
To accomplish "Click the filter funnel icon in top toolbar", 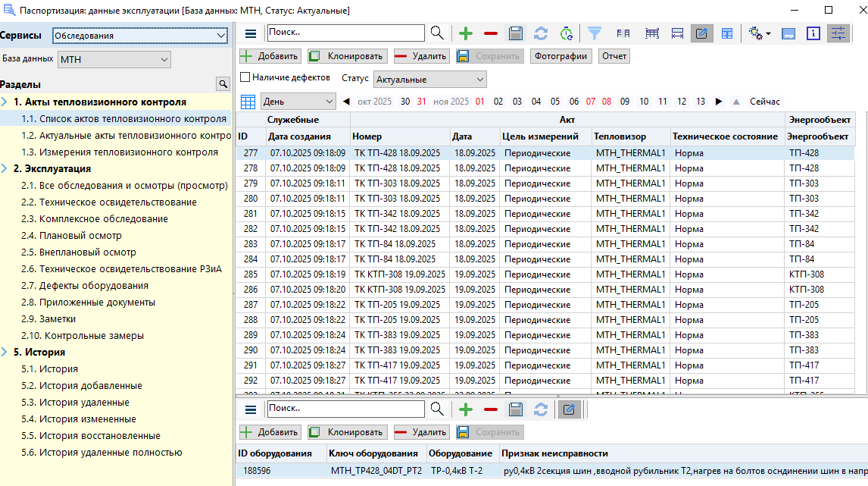I will pos(595,33).
